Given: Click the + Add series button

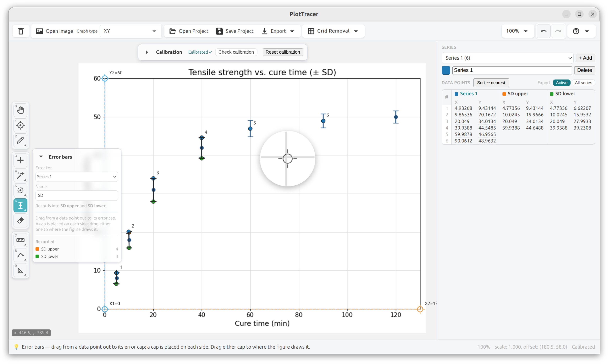Looking at the screenshot, I should (585, 58).
